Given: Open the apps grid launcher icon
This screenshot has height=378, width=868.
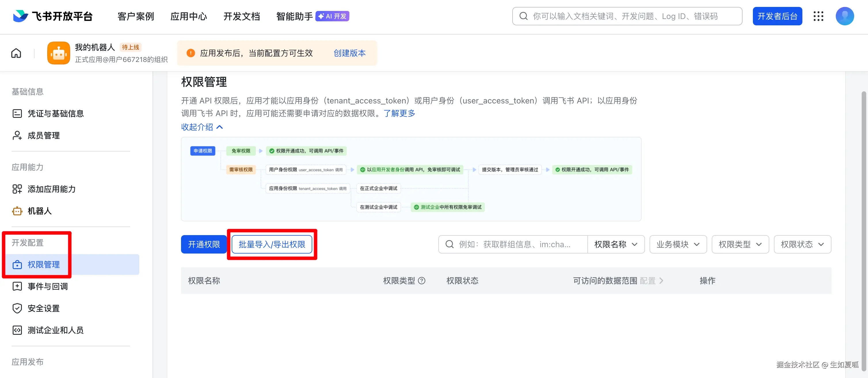Looking at the screenshot, I should click(818, 16).
